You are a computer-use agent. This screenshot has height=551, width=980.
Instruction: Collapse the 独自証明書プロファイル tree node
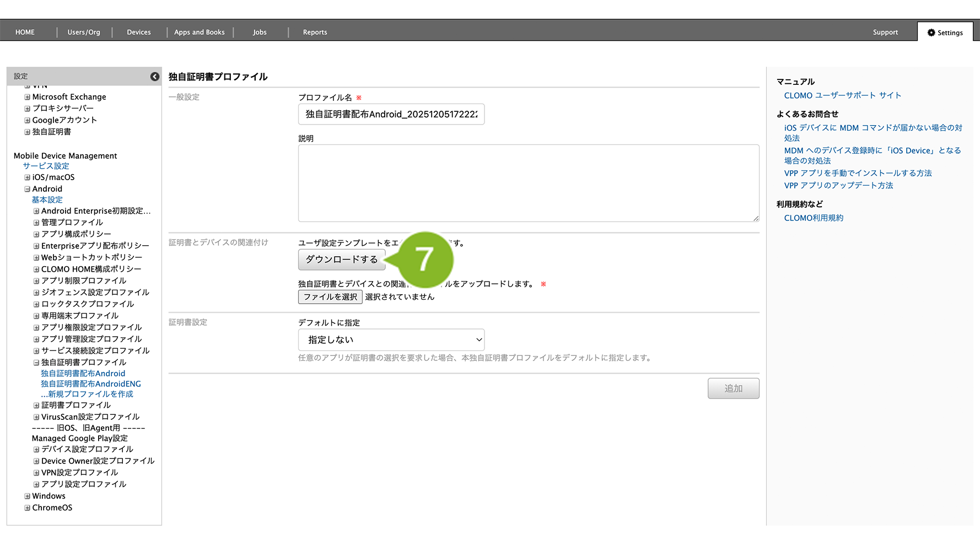point(36,363)
